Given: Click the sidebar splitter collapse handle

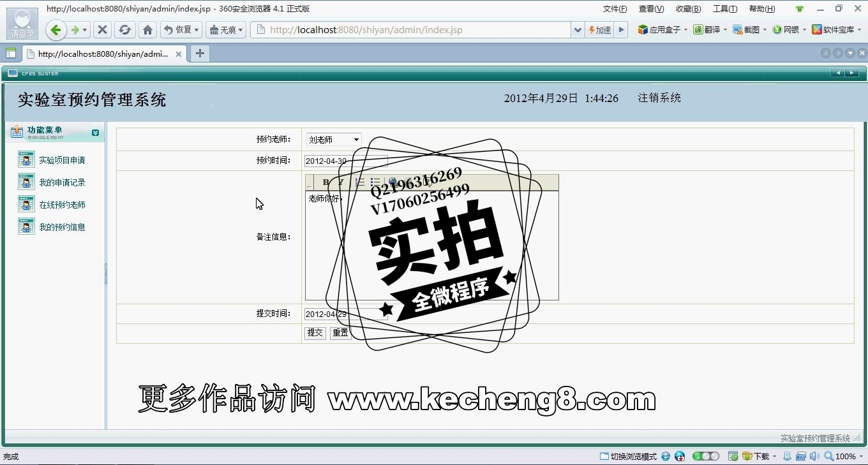Looking at the screenshot, I should click(105, 274).
